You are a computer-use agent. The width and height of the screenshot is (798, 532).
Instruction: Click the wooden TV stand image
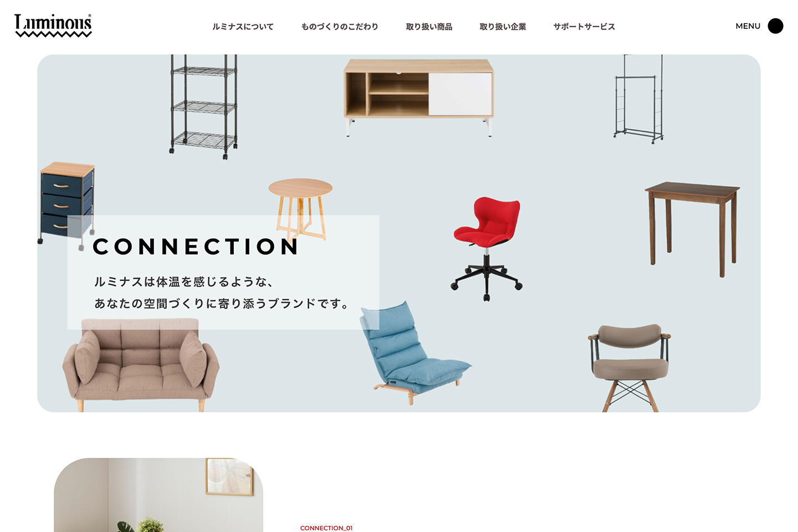pos(418,97)
